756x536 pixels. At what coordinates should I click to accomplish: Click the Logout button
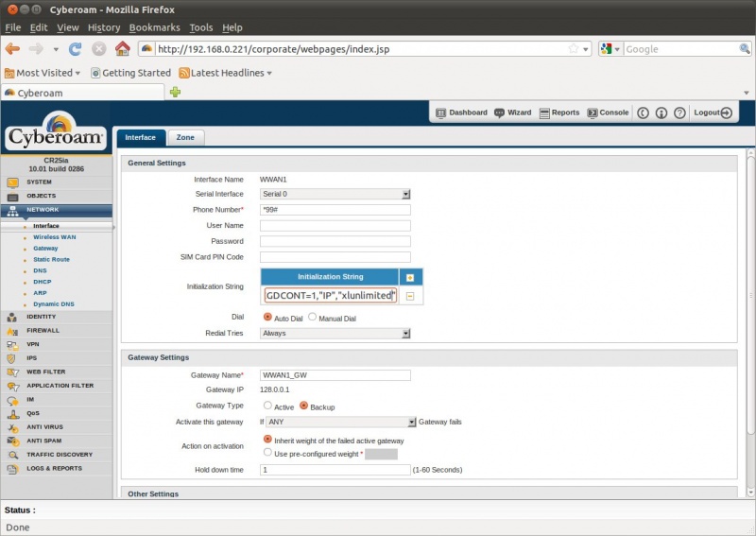(x=713, y=112)
